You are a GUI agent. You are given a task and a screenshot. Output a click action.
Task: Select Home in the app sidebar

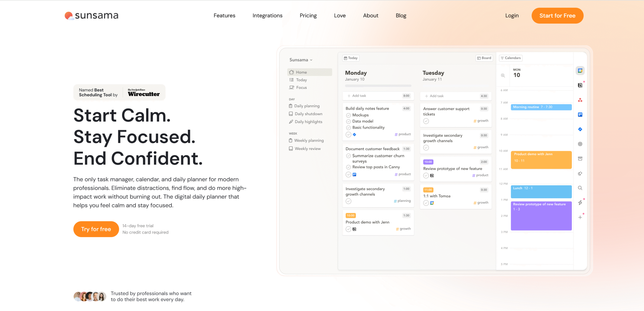point(310,72)
